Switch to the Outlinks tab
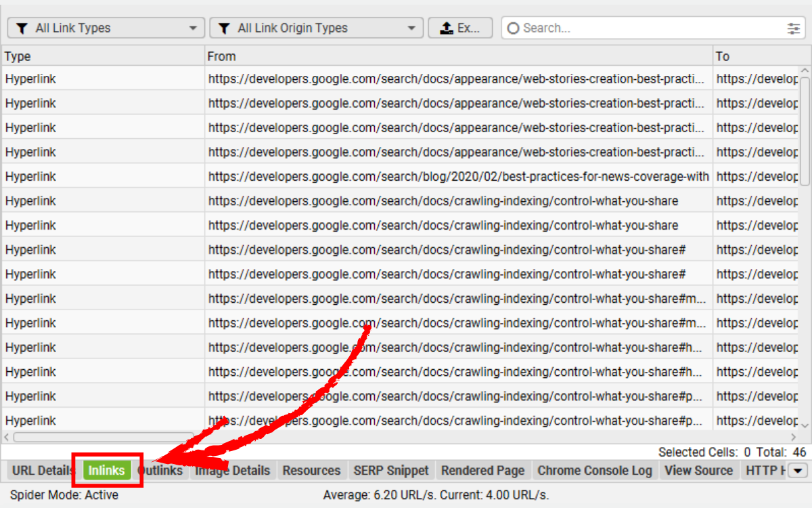 click(x=160, y=470)
